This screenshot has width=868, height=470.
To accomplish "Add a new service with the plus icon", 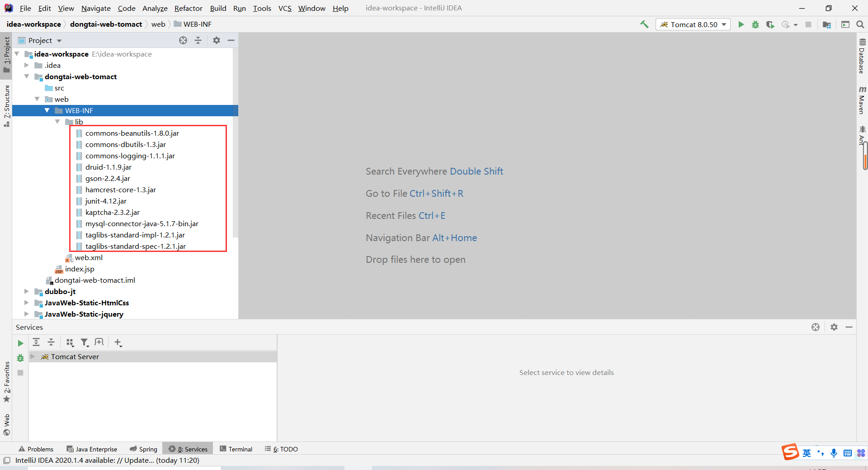I will coord(118,342).
